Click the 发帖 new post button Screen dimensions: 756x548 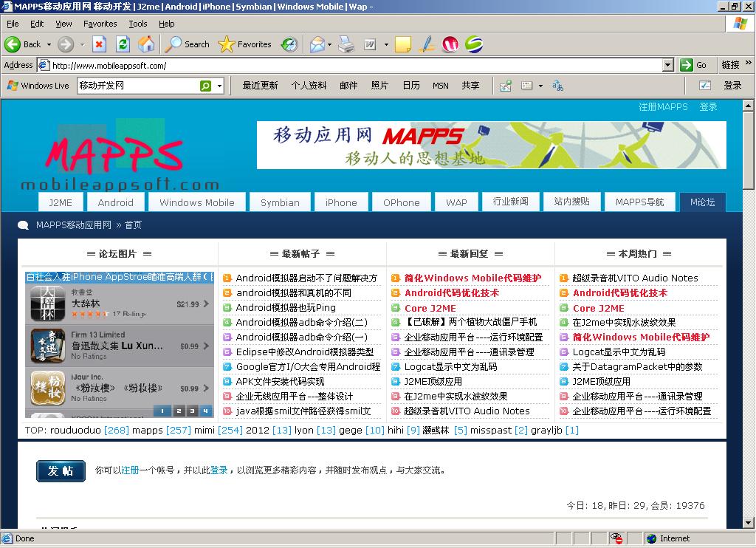61,470
